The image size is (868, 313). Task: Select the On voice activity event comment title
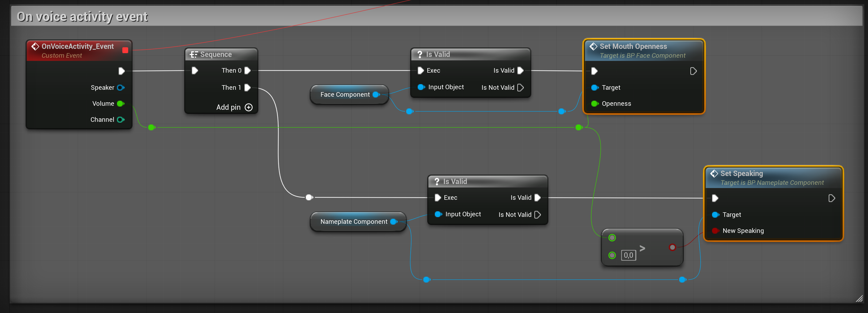(82, 17)
